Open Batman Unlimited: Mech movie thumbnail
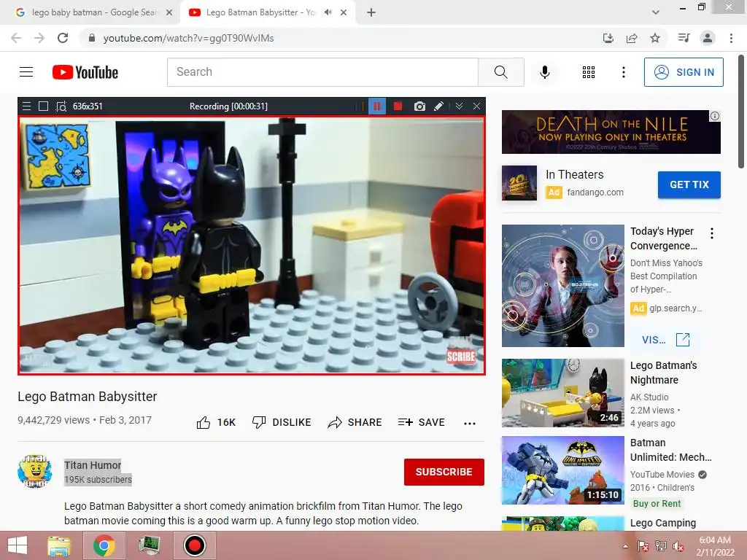 [x=562, y=470]
